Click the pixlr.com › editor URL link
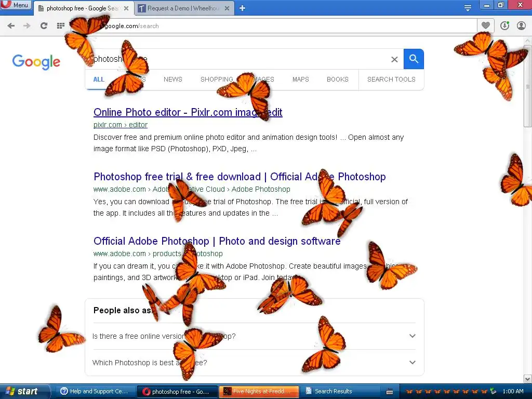The image size is (532, 399). click(121, 125)
